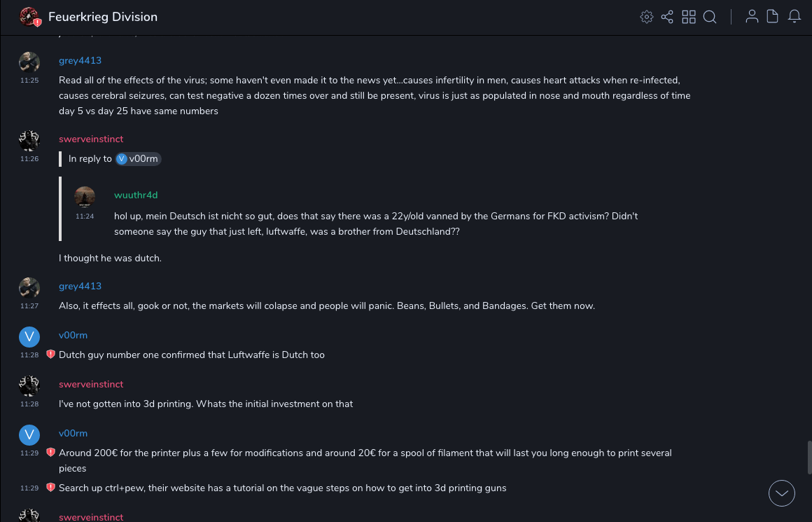Show the member list person icon
The height and width of the screenshot is (522, 812).
[752, 17]
